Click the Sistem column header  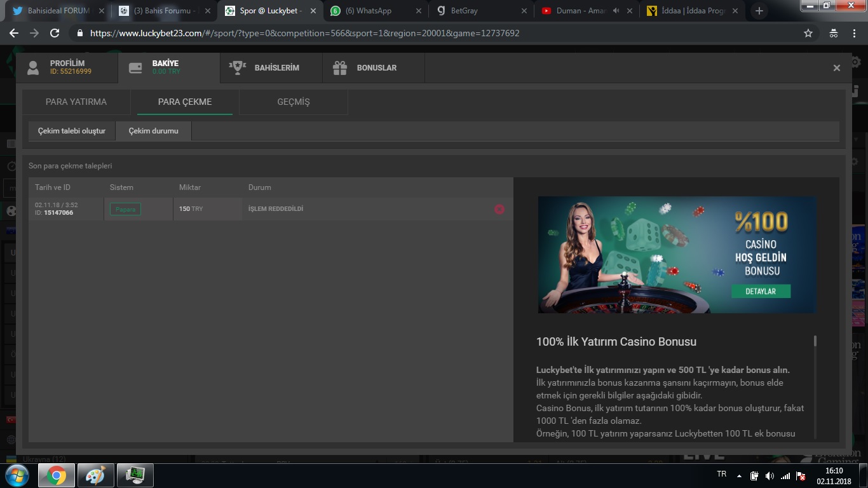point(121,187)
